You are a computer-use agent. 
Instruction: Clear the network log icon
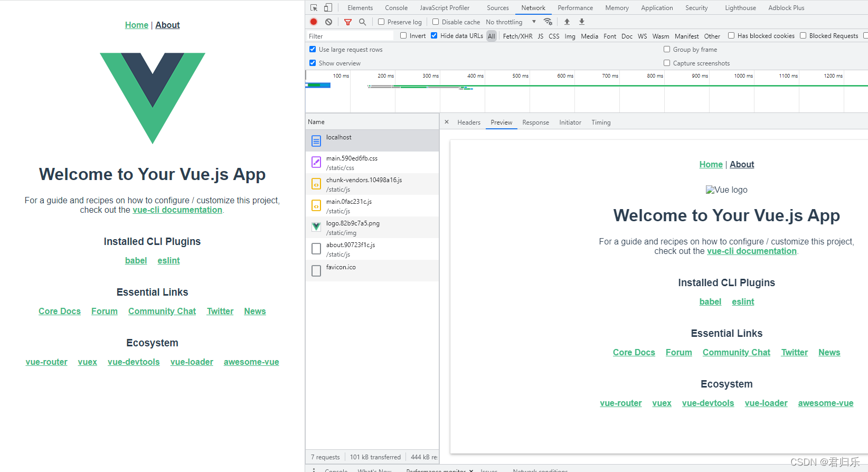click(x=328, y=22)
